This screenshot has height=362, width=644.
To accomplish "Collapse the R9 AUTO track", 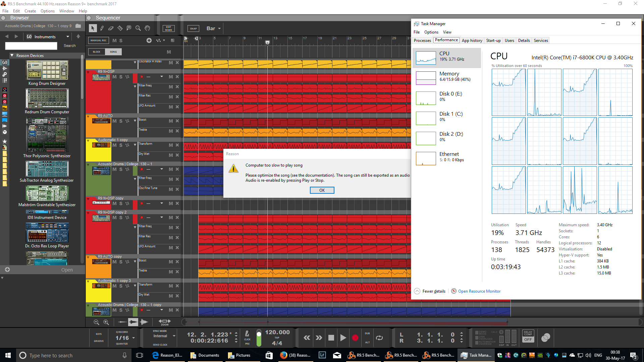I will pos(88,116).
